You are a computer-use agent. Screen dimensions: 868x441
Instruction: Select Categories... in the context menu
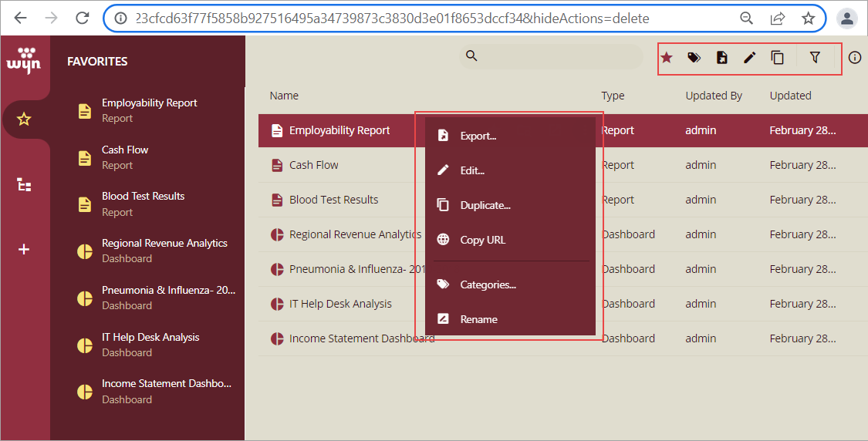pos(488,284)
